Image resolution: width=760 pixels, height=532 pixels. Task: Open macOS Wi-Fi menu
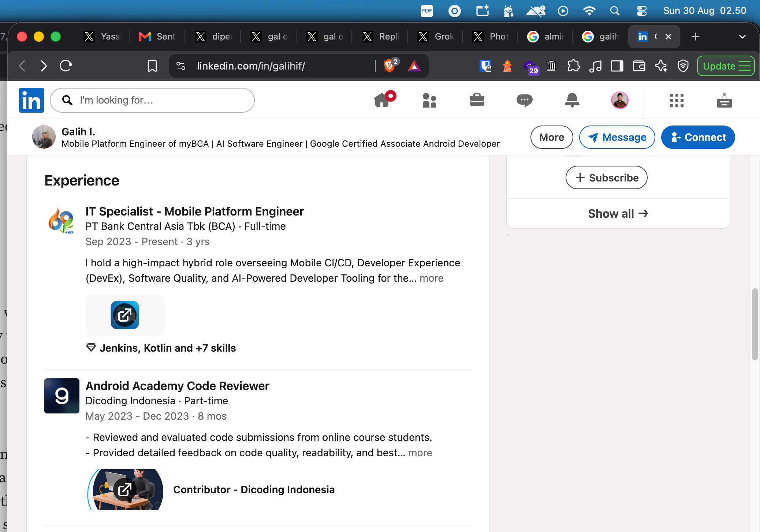coord(589,11)
